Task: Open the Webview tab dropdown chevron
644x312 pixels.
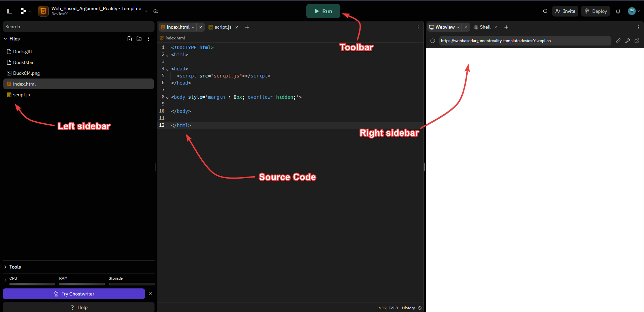Action: coord(458,27)
